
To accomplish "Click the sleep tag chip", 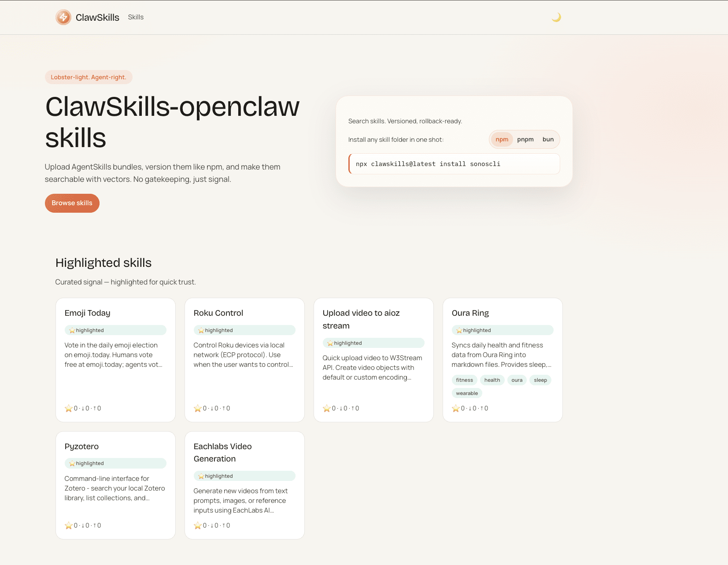I will coord(540,380).
